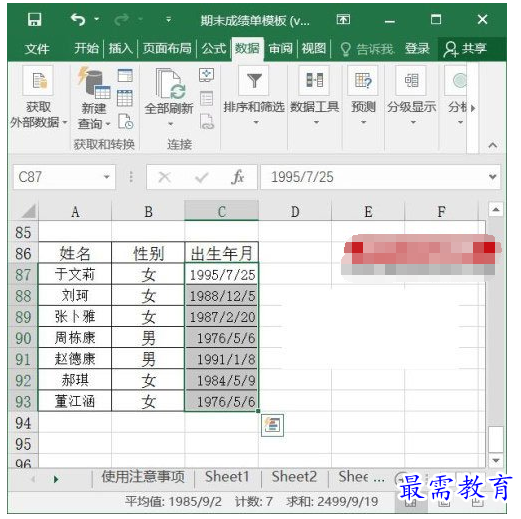The height and width of the screenshot is (519, 521).
Task: Click the Recent Sources icon in 获取和转换
Action: (x=125, y=121)
